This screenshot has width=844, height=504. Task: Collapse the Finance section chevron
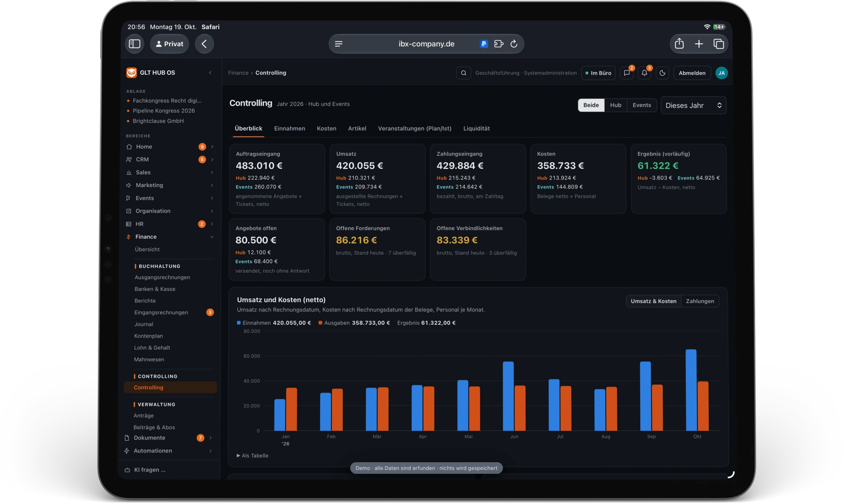[211, 237]
